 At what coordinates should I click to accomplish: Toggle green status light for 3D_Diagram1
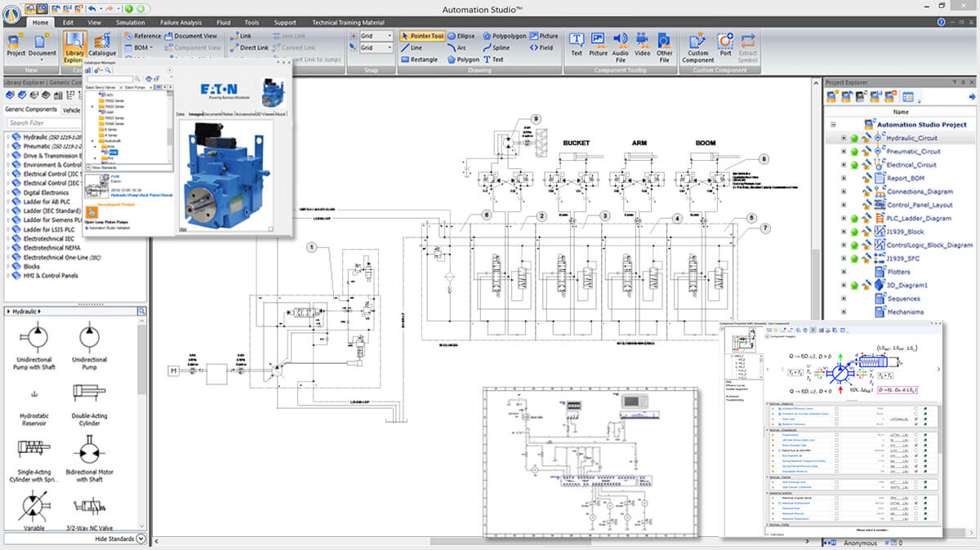(855, 286)
